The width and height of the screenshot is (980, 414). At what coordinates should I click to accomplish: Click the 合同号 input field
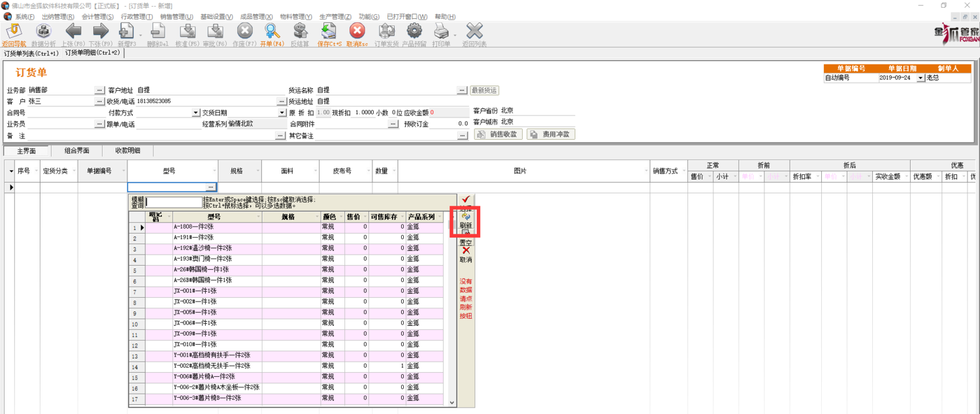67,113
